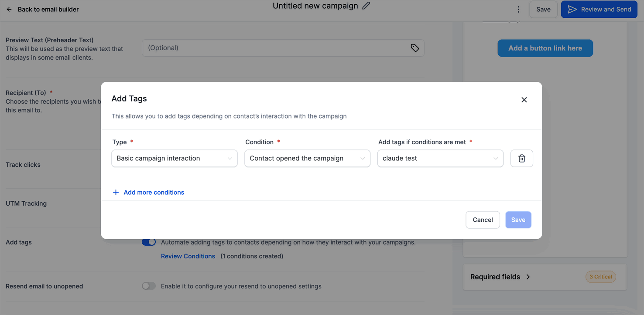
Task: Save the tag conditions in dialog
Action: [x=518, y=220]
